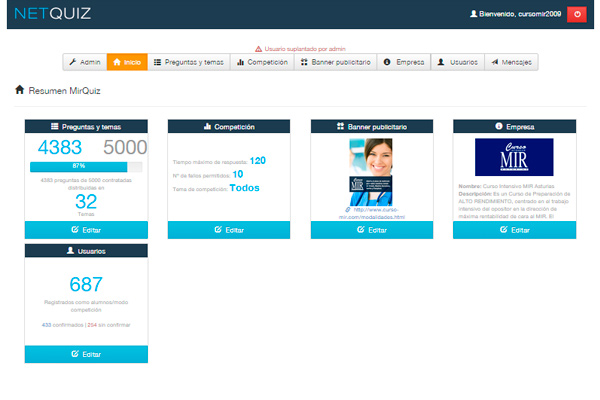This screenshot has width=600, height=400.
Task: Click the 687 registered users number
Action: coord(86,284)
